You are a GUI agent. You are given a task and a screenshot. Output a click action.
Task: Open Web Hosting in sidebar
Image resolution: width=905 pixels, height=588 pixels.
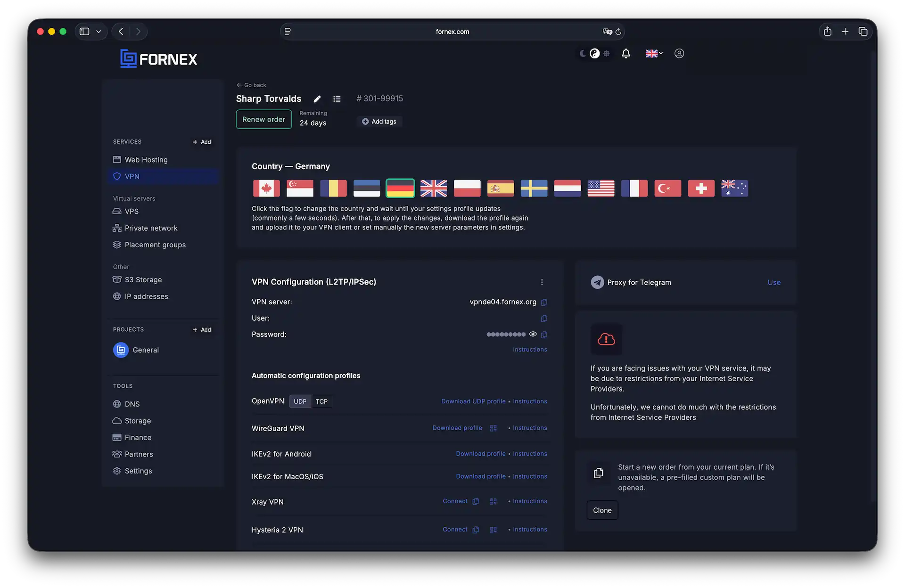pyautogui.click(x=163, y=160)
